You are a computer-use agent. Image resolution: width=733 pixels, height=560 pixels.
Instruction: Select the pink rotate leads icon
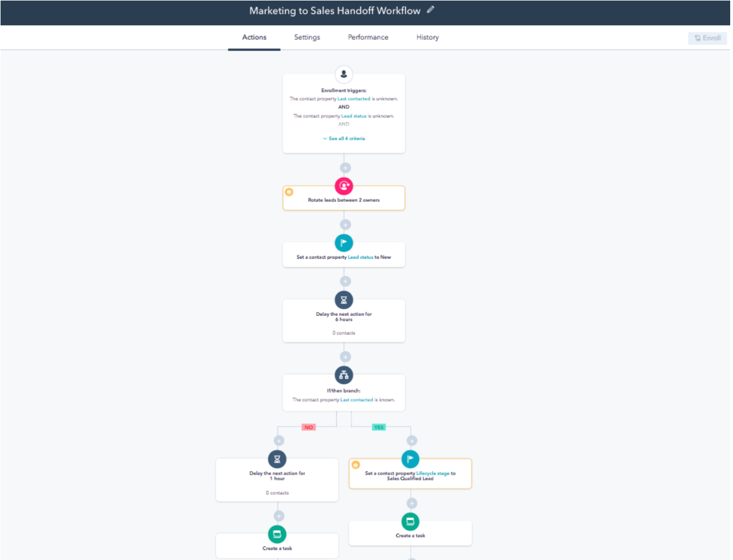coord(343,186)
